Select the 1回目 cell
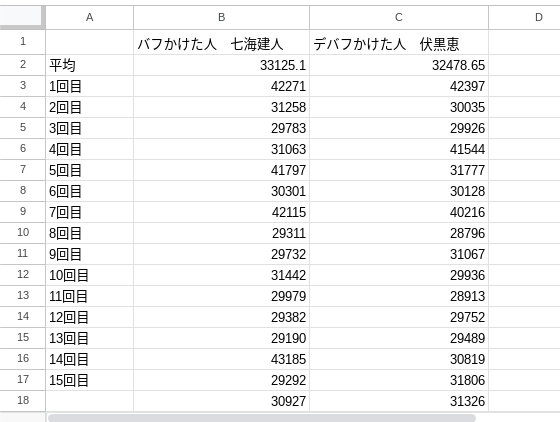The width and height of the screenshot is (560, 422). pos(89,86)
